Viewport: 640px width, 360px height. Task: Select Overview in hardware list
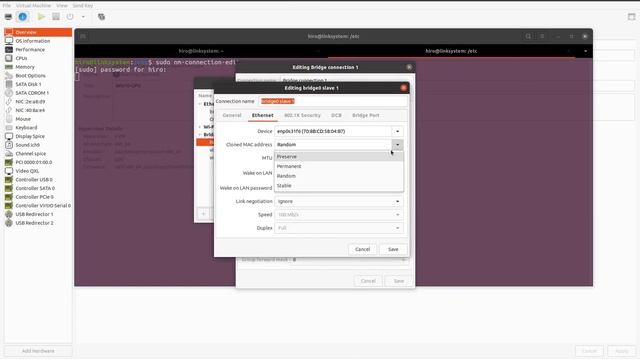click(38, 32)
